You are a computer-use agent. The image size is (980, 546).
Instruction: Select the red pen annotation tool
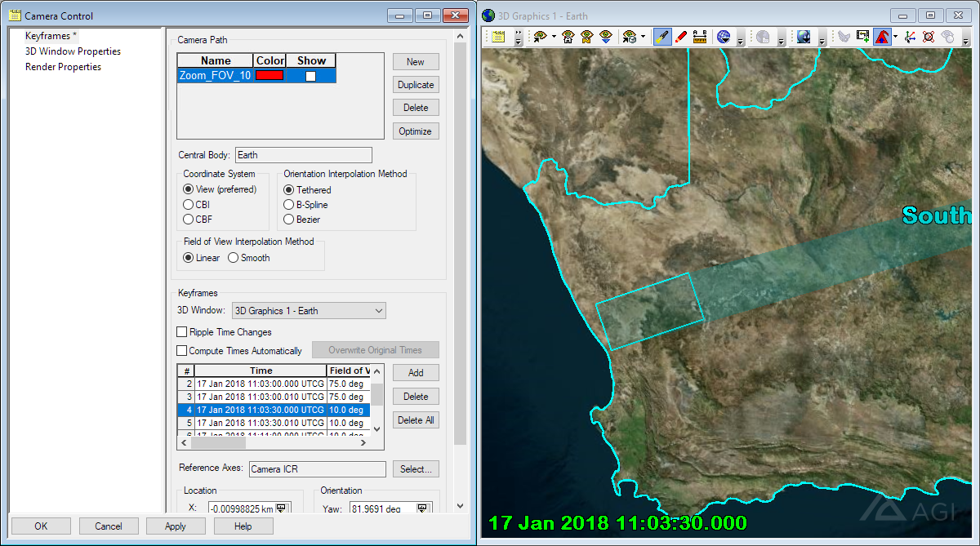pyautogui.click(x=680, y=37)
